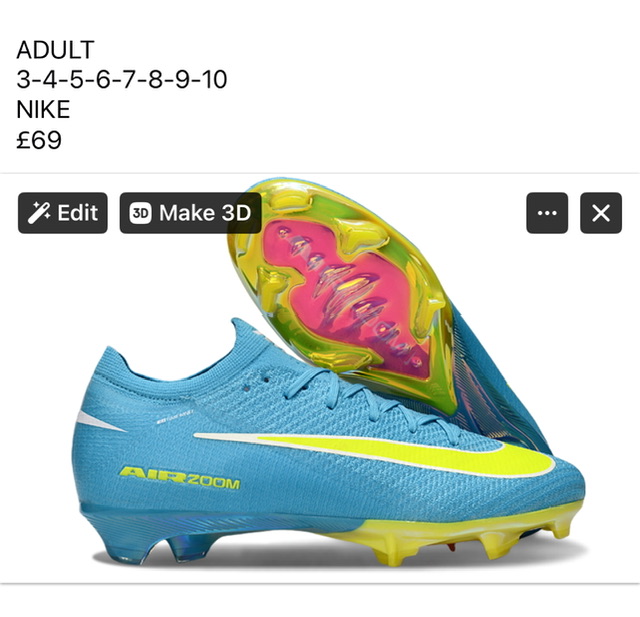Click the sizes line 3-4-5-6-7-8-9-10

coord(122,80)
